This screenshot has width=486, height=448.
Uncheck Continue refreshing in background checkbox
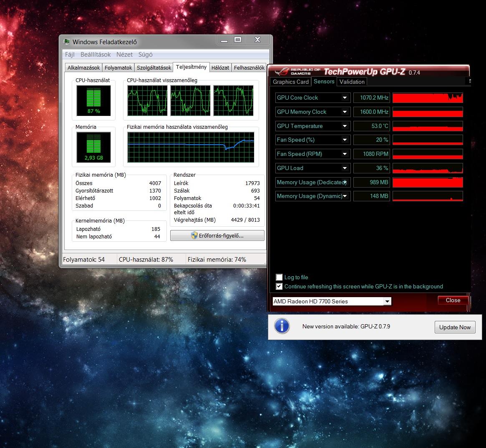point(279,286)
